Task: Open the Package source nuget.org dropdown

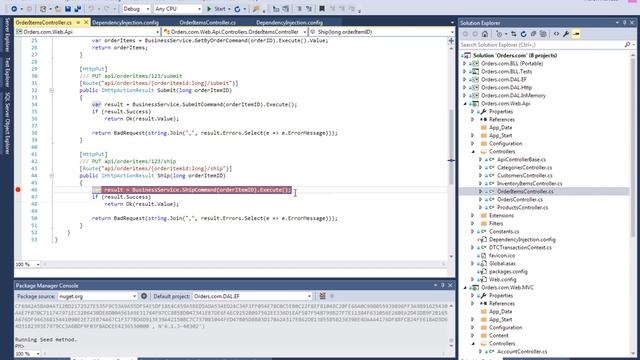Action: click(x=98, y=296)
